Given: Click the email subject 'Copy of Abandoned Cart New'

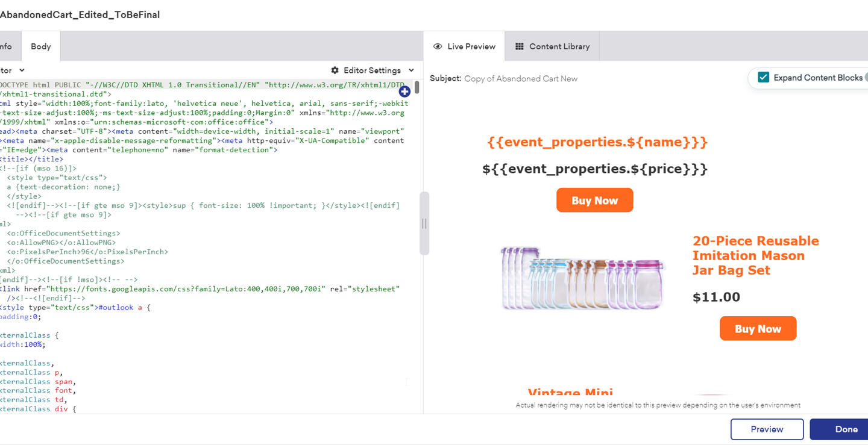Looking at the screenshot, I should click(521, 78).
